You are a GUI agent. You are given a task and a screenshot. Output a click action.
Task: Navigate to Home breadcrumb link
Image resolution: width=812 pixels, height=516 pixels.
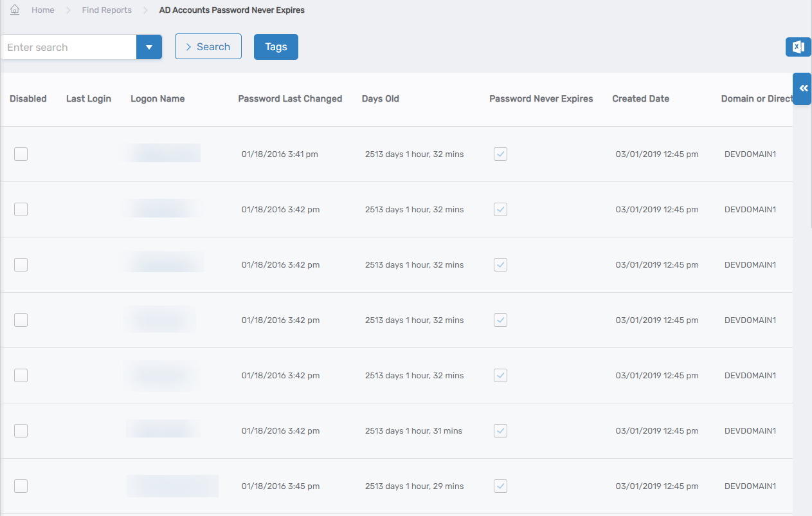click(x=43, y=10)
